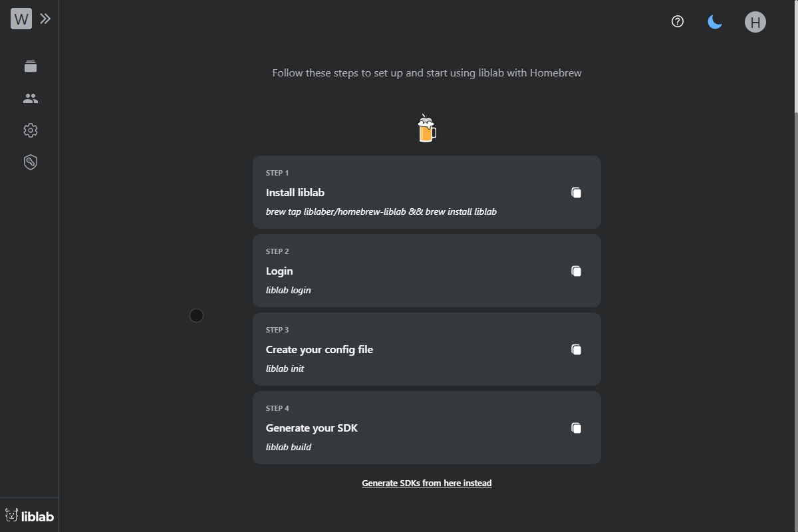Open the shield tag icon in sidebar
This screenshot has height=532, width=798.
(30, 162)
